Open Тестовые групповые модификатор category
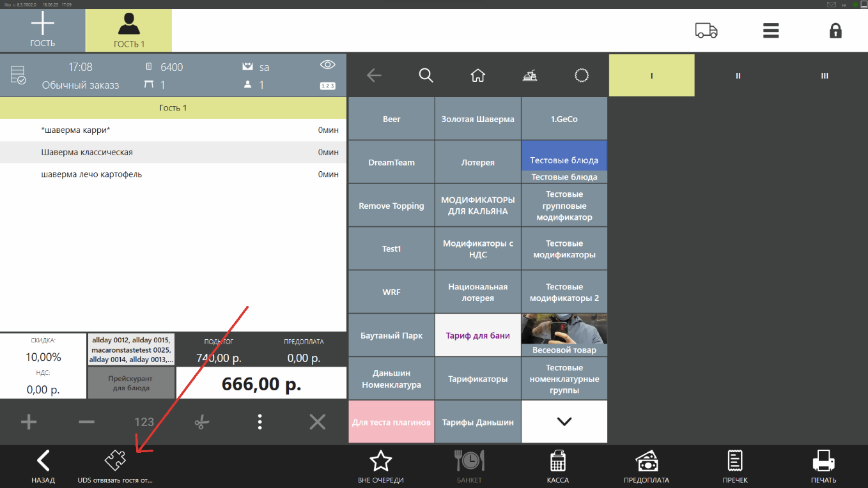 coord(564,206)
